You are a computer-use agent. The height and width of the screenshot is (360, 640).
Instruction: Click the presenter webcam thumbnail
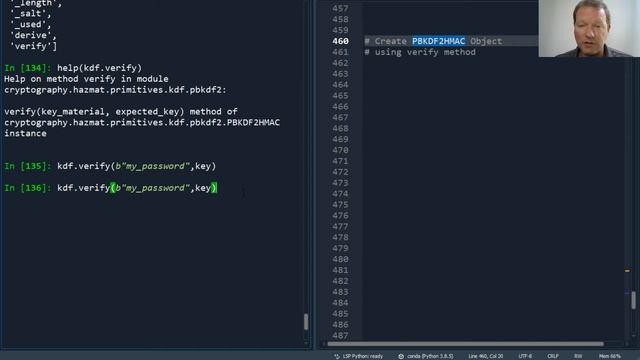[589, 28]
